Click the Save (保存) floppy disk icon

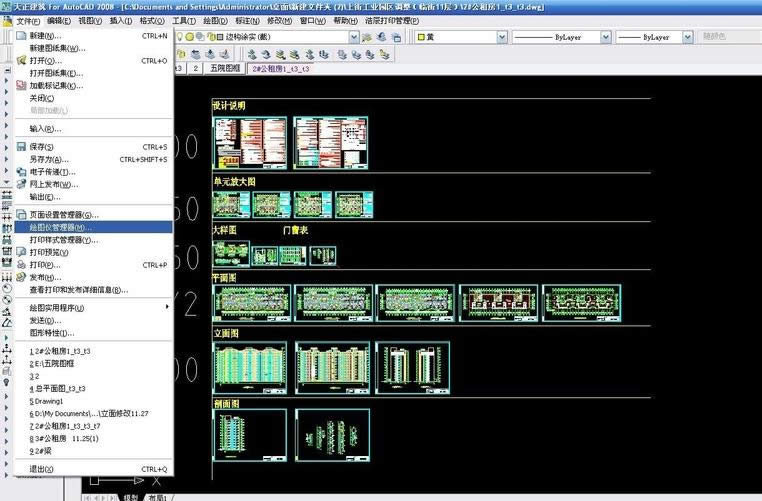pyautogui.click(x=20, y=147)
